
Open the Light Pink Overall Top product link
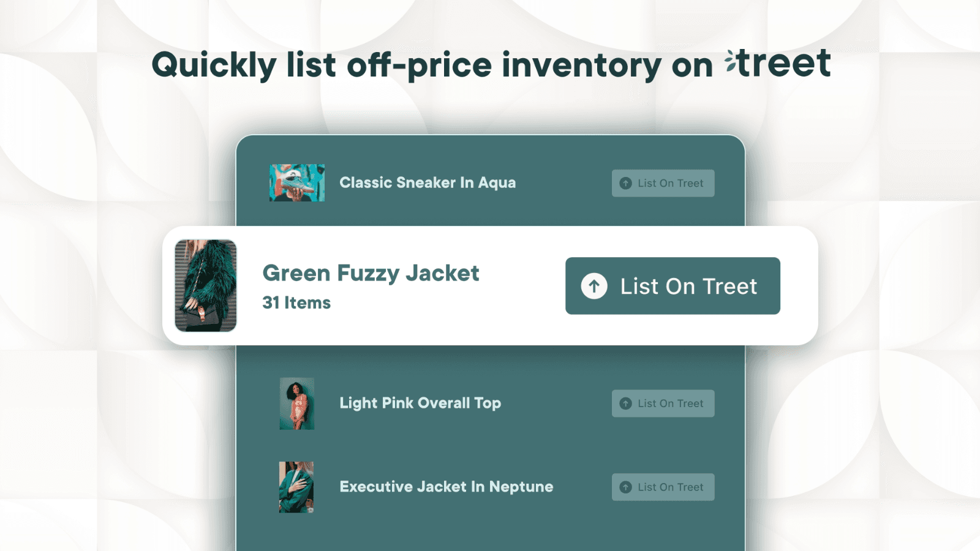421,403
